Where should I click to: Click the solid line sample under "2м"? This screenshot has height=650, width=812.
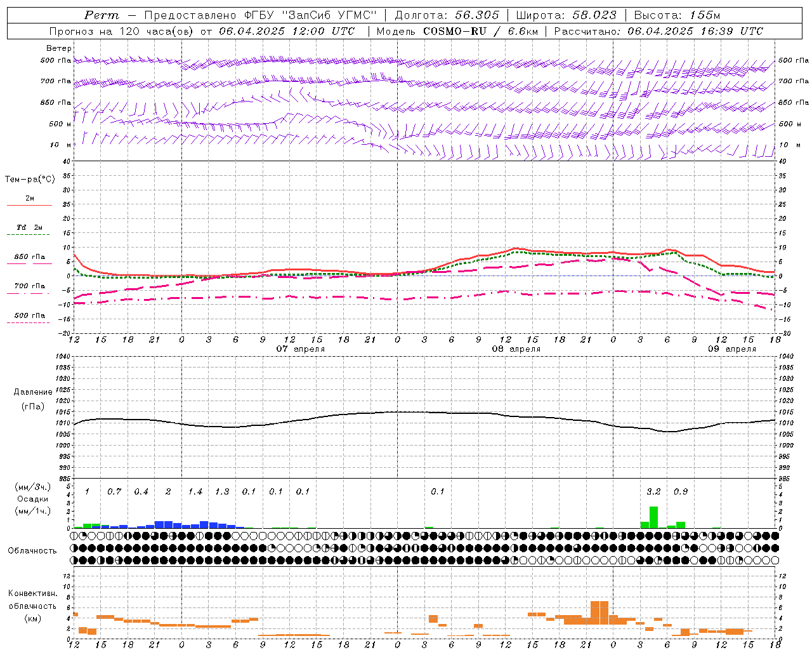29,205
